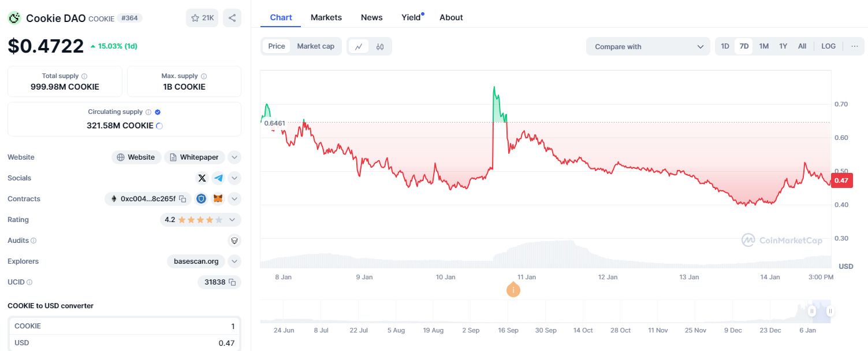Switch to the Markets tab

[x=326, y=17]
